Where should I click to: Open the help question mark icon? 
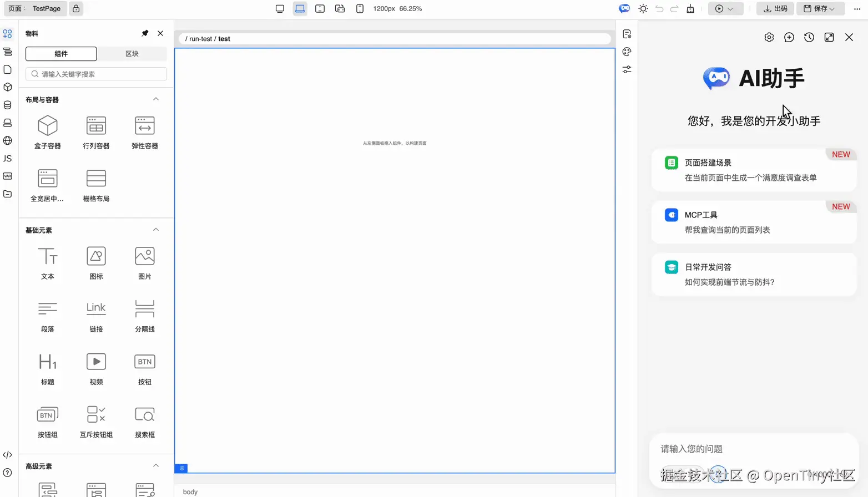point(7,473)
